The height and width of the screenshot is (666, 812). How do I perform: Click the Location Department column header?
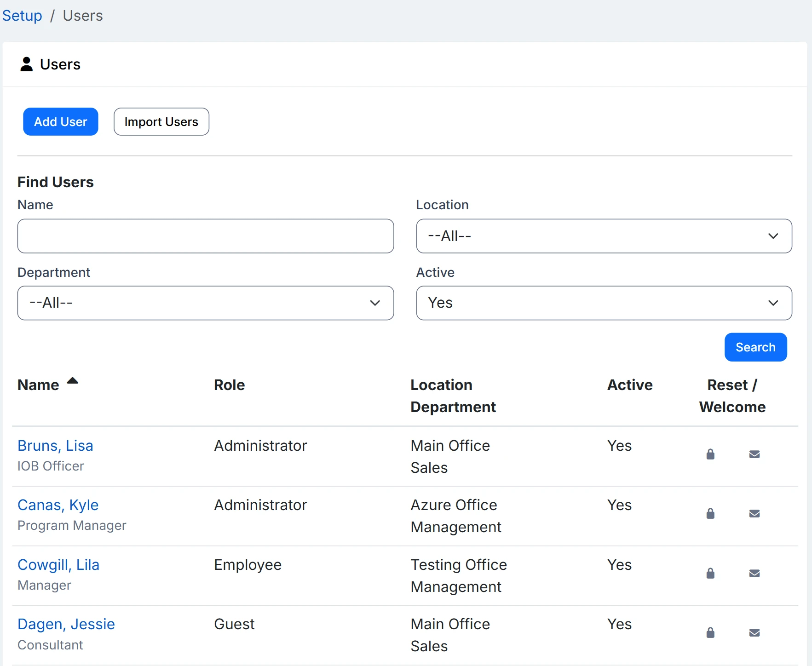(453, 396)
